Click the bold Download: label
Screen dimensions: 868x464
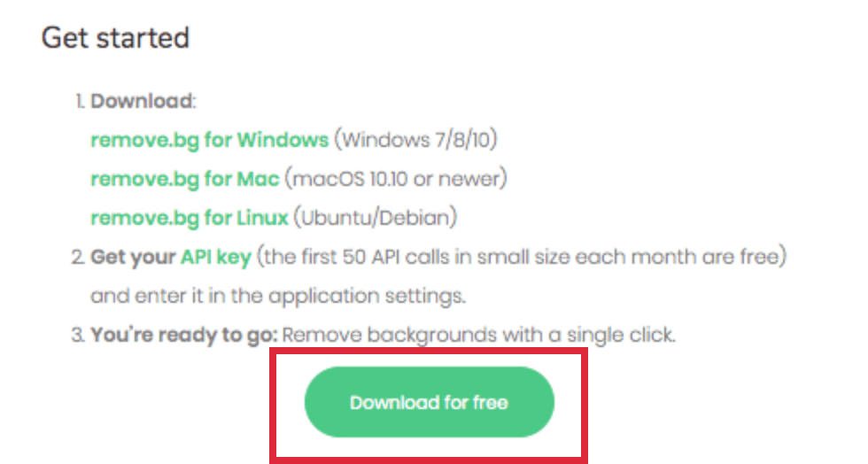143,101
